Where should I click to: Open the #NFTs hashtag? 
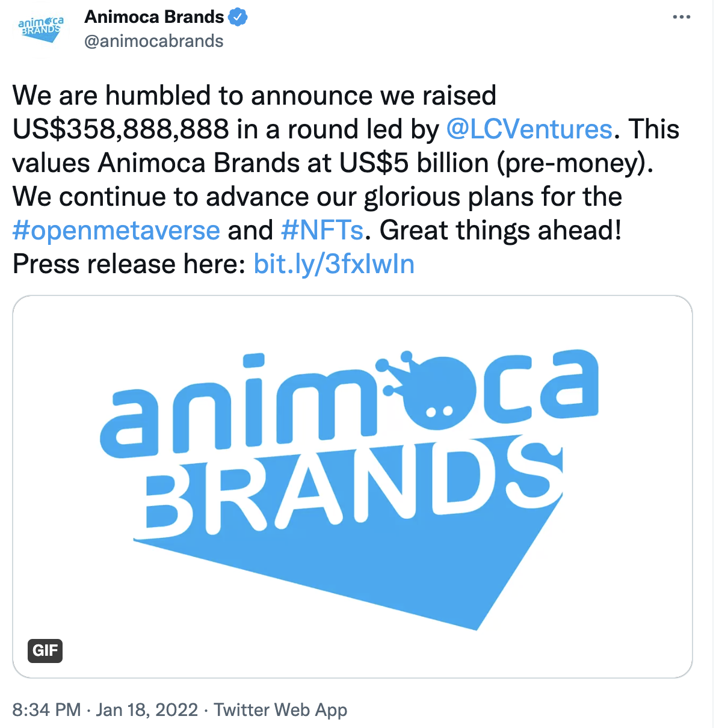(322, 230)
